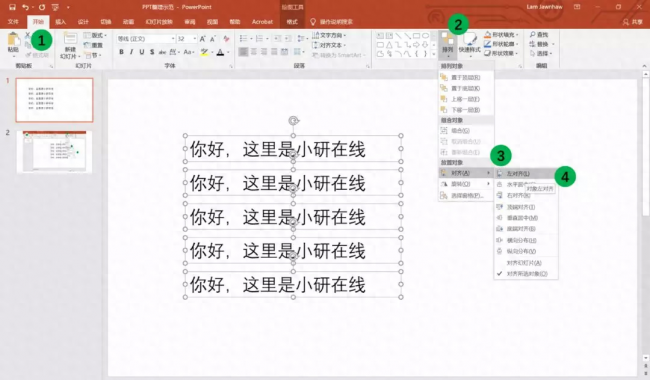Select the Format Painter tool
Image resolution: width=650 pixels, height=380 pixels.
[36, 55]
